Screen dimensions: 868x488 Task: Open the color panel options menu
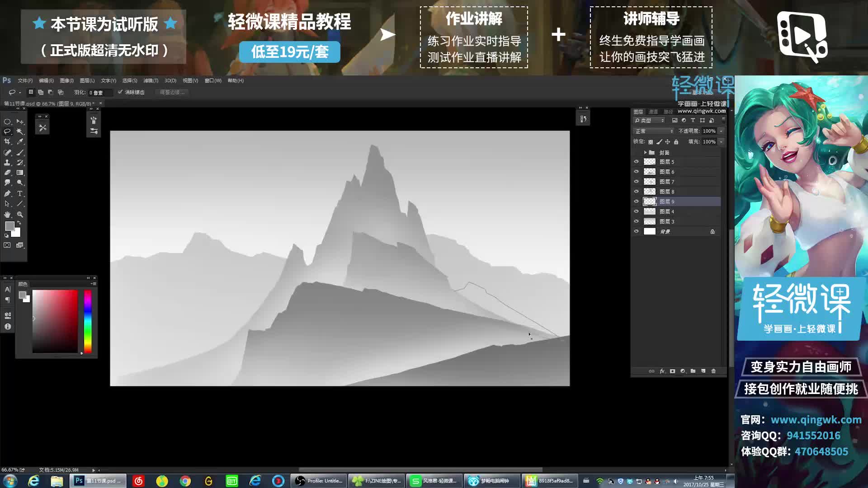93,284
